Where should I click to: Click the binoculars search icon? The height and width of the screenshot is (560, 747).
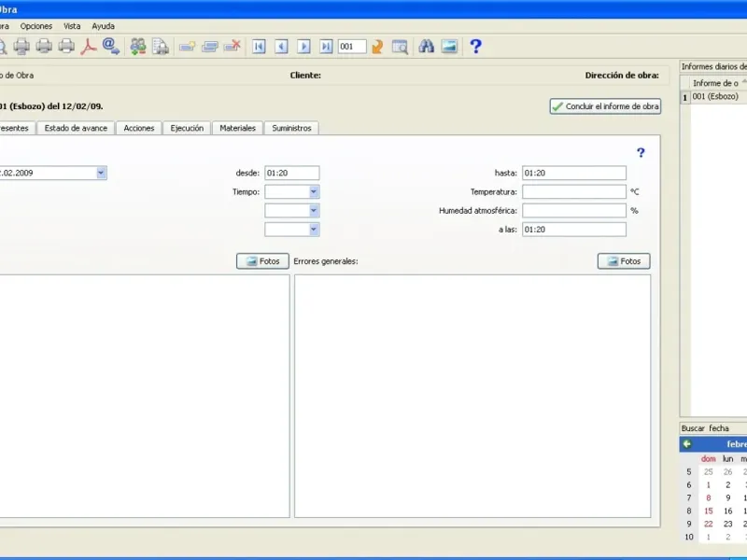pos(426,46)
